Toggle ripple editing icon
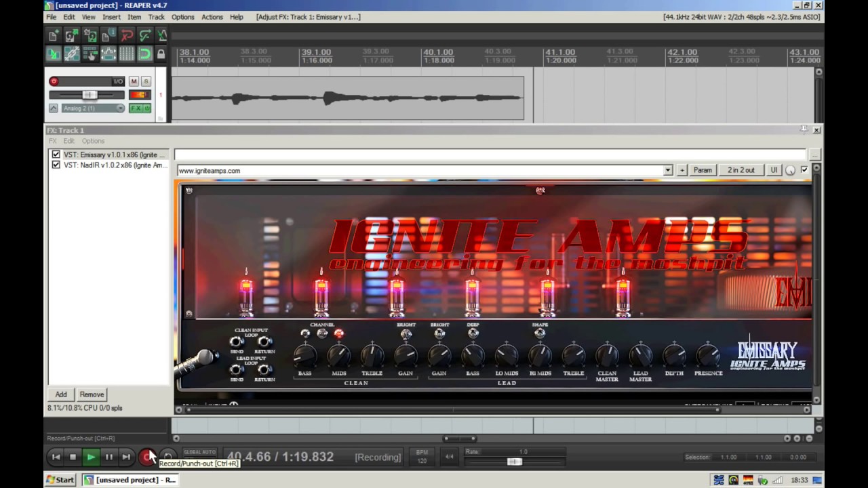 click(90, 54)
